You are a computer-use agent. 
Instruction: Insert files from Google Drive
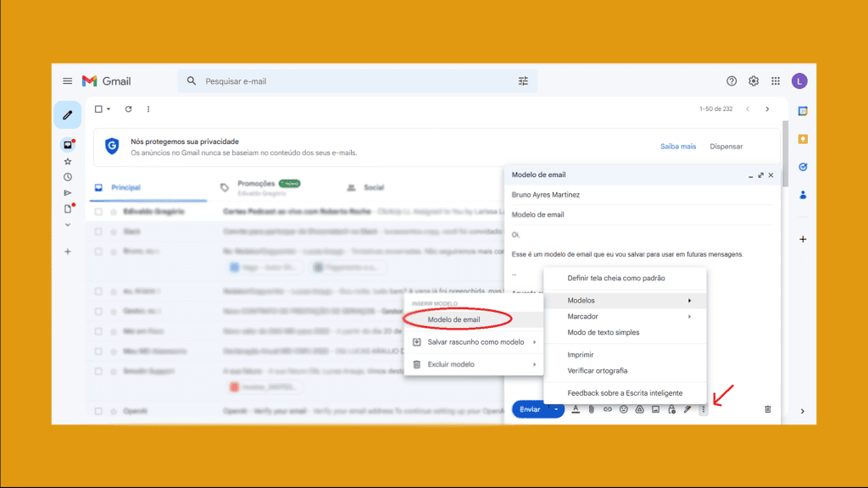click(x=639, y=409)
